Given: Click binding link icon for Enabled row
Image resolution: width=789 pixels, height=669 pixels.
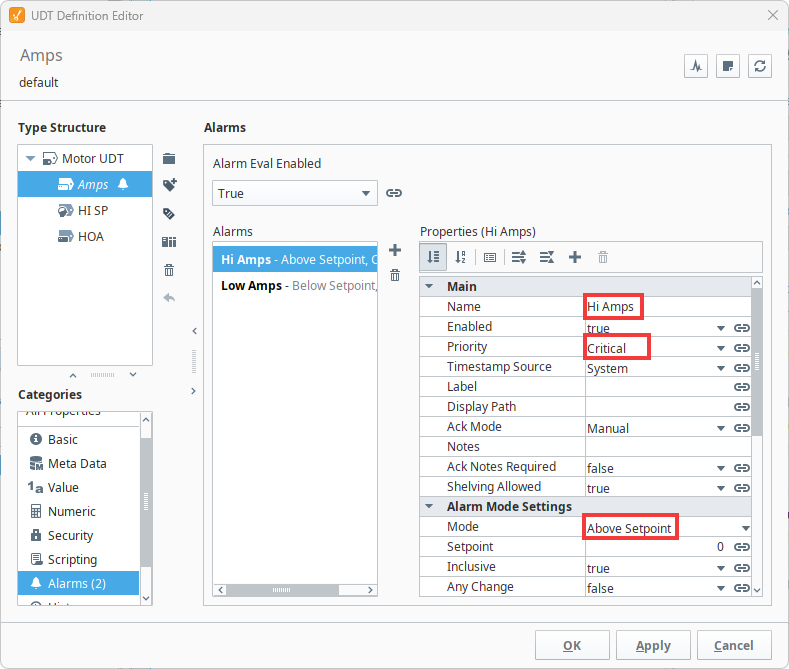Looking at the screenshot, I should pyautogui.click(x=742, y=328).
